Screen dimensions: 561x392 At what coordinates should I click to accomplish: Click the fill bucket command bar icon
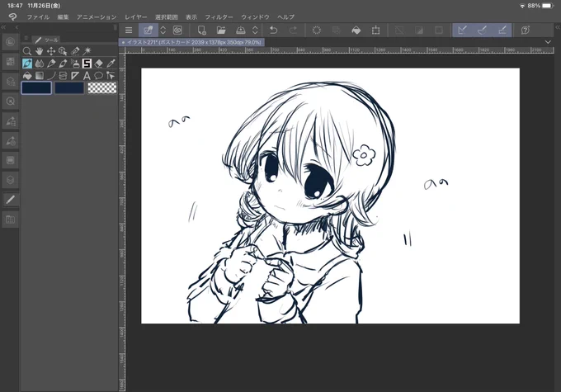(356, 30)
